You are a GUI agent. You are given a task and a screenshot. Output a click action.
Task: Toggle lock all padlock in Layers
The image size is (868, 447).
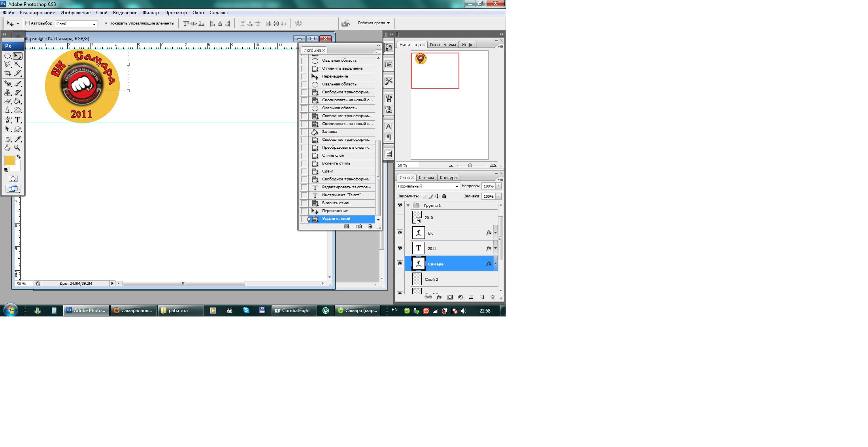[444, 196]
